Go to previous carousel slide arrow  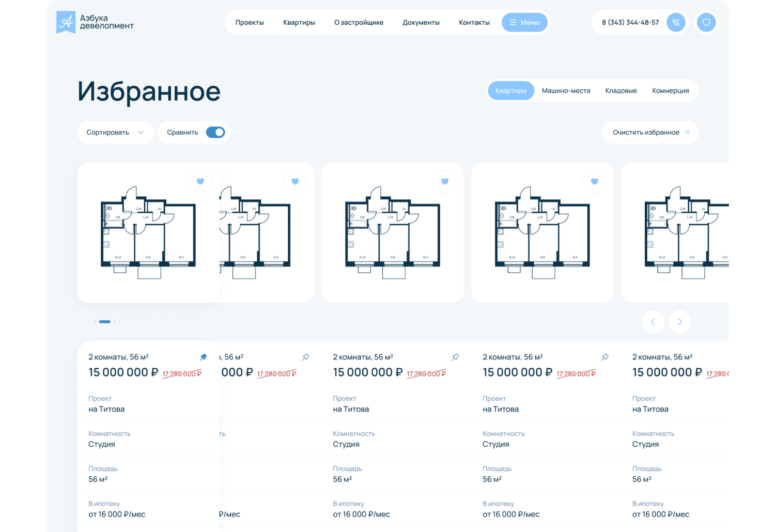[x=654, y=322]
